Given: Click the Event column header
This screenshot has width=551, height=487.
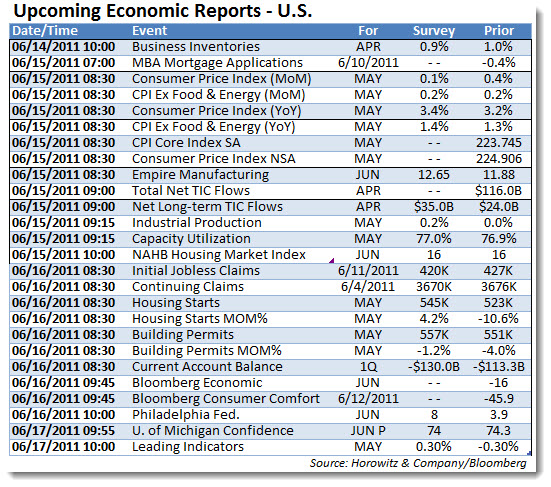Looking at the screenshot, I should coord(149,31).
